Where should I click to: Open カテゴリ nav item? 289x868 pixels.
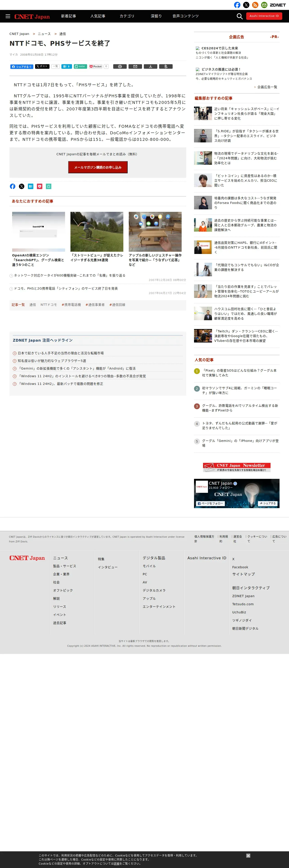127,16
